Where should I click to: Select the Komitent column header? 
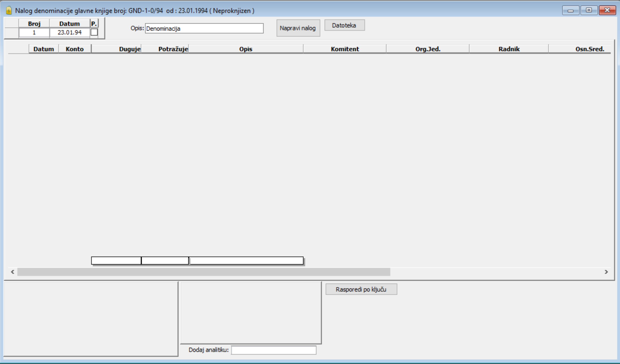(x=344, y=49)
